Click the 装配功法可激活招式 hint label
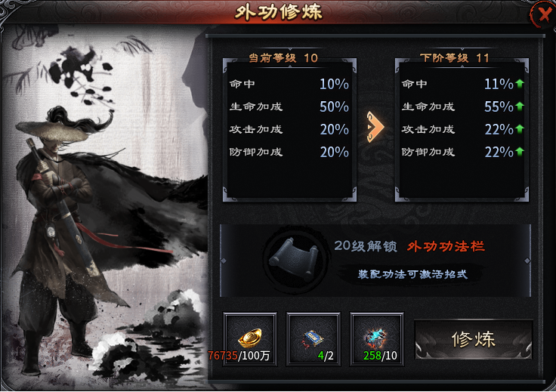 [412, 274]
